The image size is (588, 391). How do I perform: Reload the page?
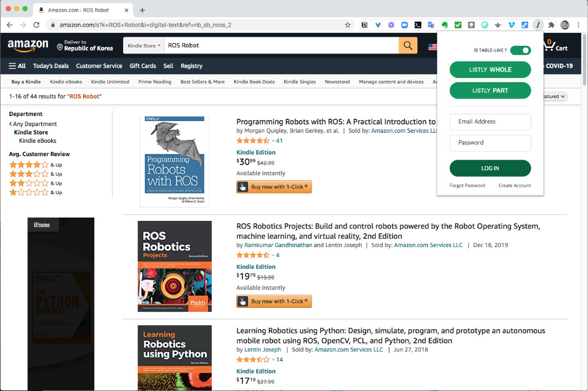(36, 25)
